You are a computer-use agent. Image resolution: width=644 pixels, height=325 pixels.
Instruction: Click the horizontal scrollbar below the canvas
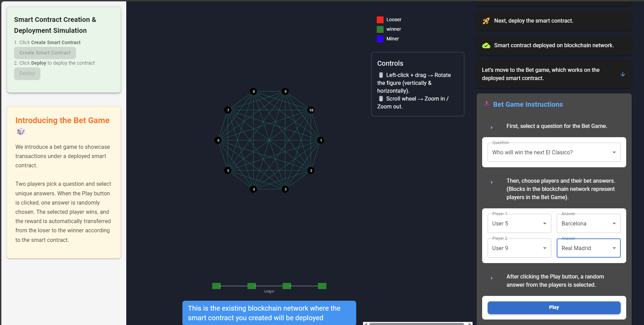(416, 323)
